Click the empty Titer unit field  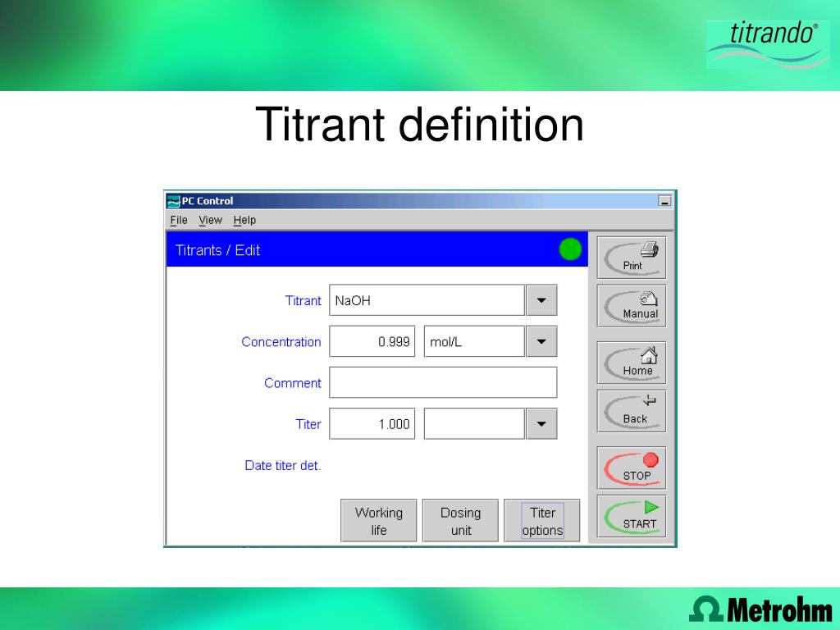[474, 424]
